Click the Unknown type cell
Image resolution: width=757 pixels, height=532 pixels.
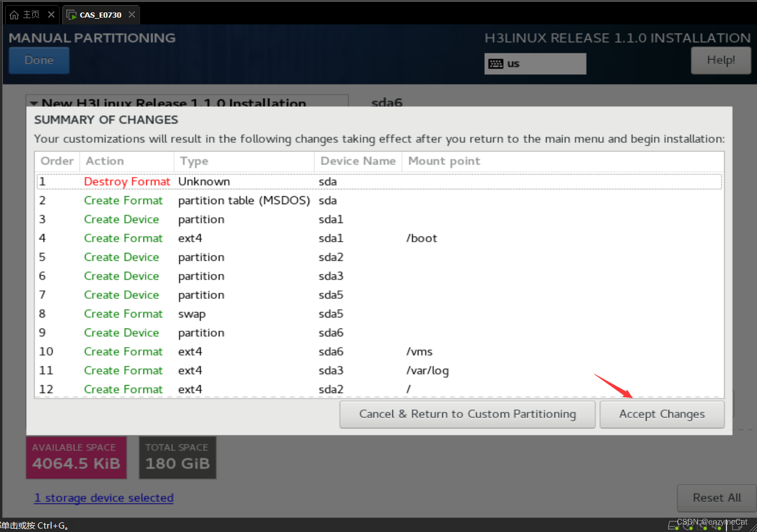pyautogui.click(x=204, y=181)
